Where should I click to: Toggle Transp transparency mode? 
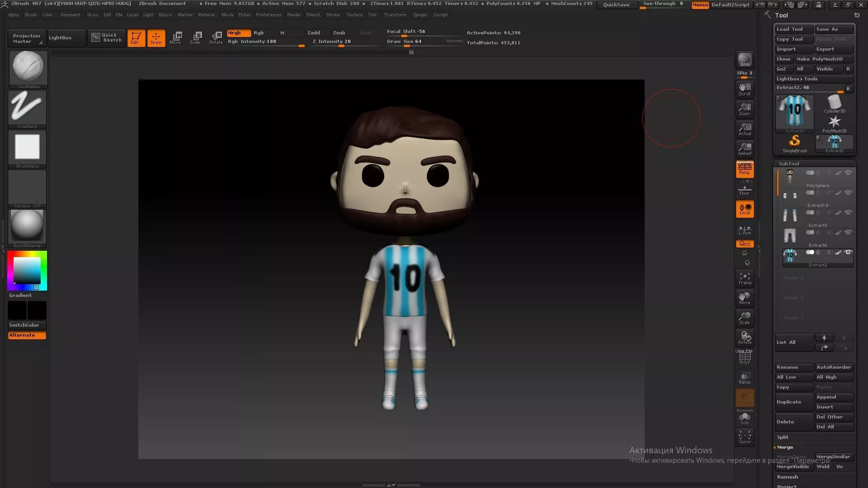745,378
